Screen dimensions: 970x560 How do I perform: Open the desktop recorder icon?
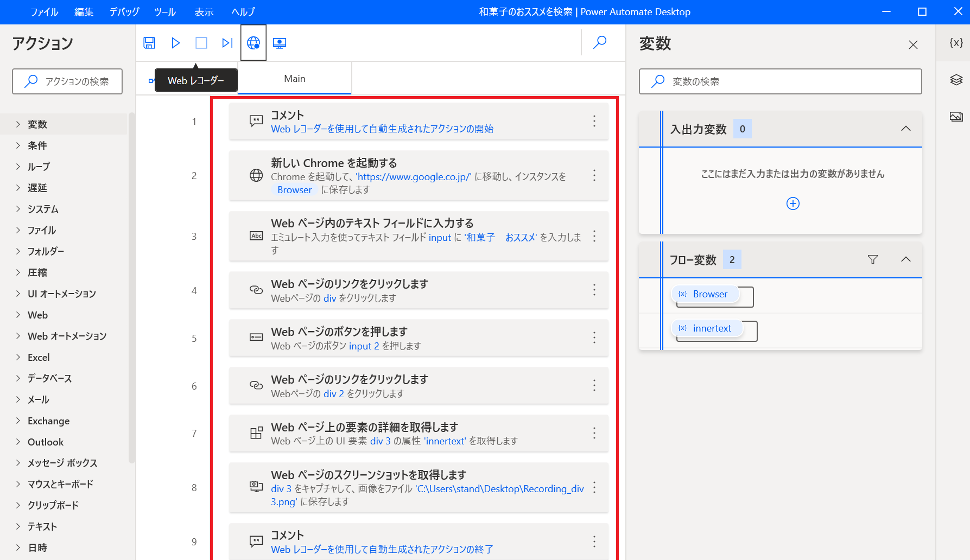pos(280,43)
